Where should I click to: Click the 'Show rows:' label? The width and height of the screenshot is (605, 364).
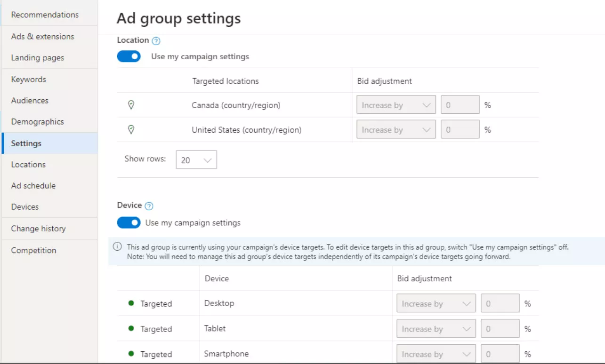click(x=145, y=159)
